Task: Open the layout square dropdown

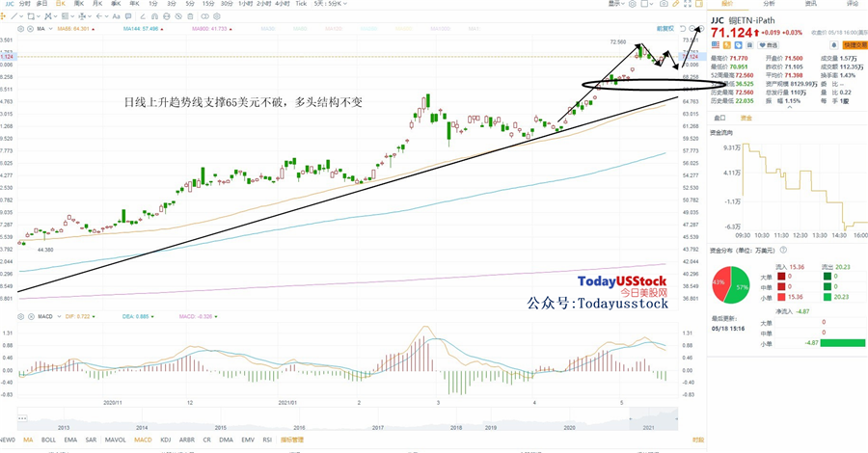Action: 648,4
